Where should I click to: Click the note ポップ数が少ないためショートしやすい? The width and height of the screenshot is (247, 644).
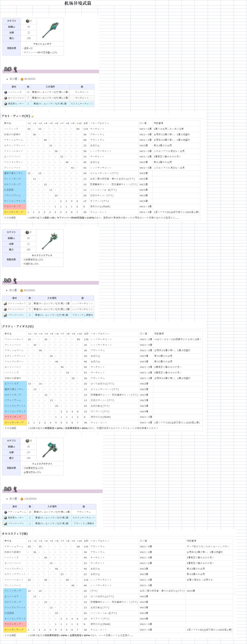pyautogui.click(x=208, y=547)
